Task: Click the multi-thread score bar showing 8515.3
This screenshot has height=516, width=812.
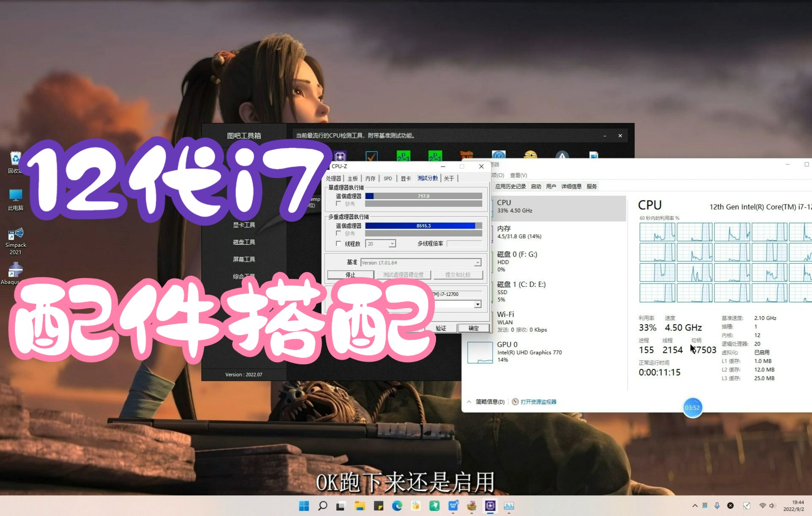Action: tap(424, 226)
